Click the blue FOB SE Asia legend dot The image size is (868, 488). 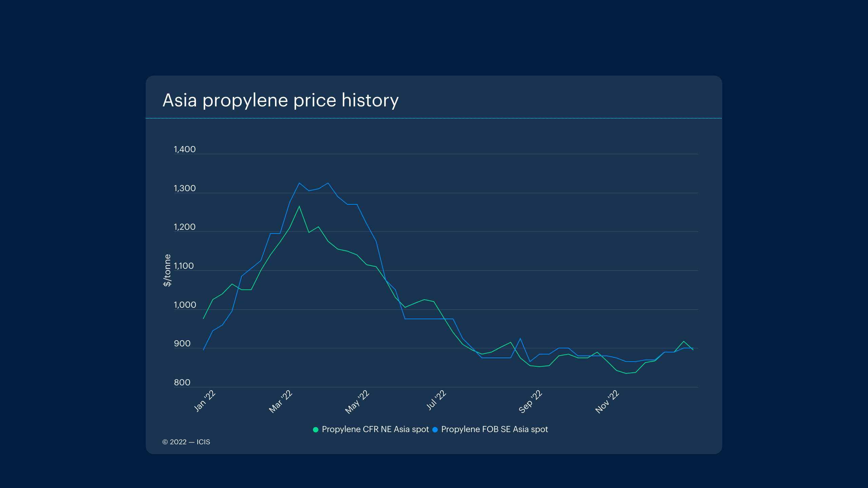(435, 430)
